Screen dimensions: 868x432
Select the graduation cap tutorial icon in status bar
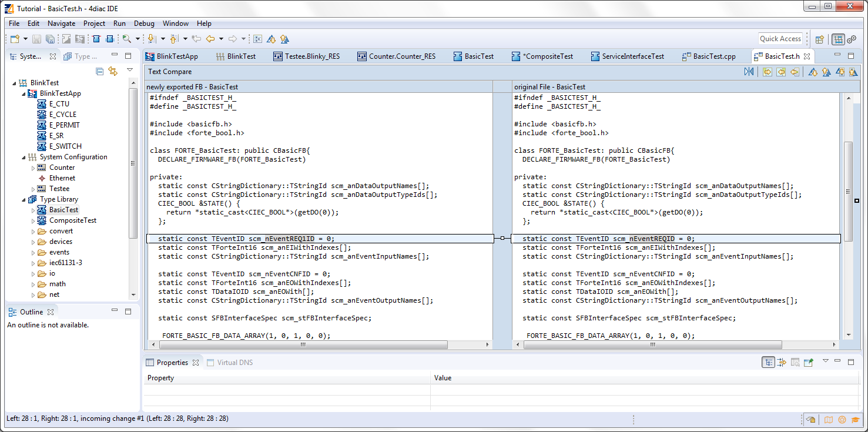856,420
